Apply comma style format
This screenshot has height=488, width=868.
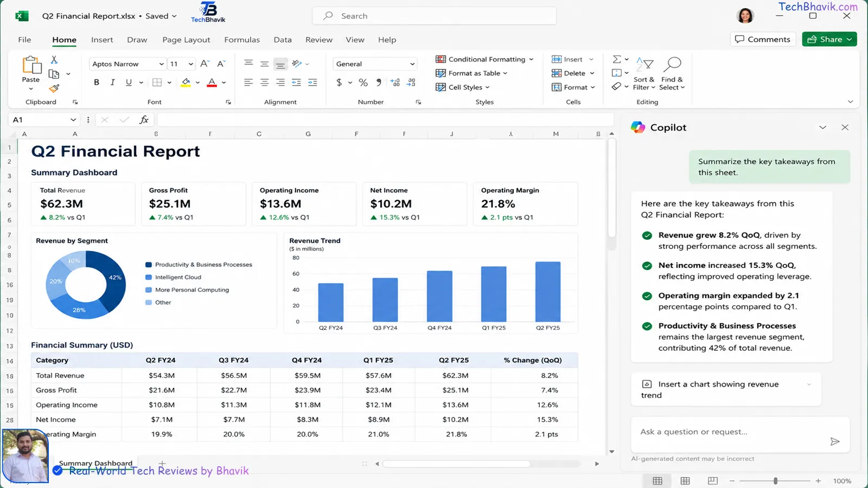coord(379,82)
